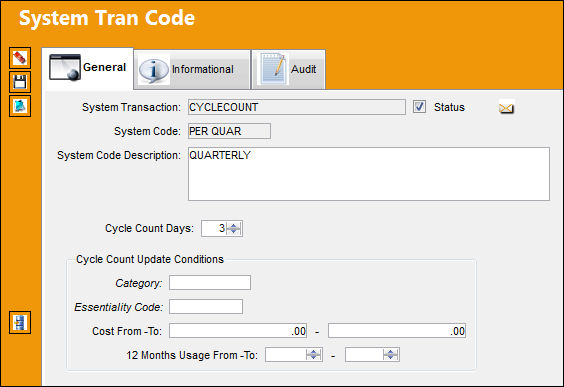564x387 pixels.
Task: Open the Audit tab
Action: (289, 69)
